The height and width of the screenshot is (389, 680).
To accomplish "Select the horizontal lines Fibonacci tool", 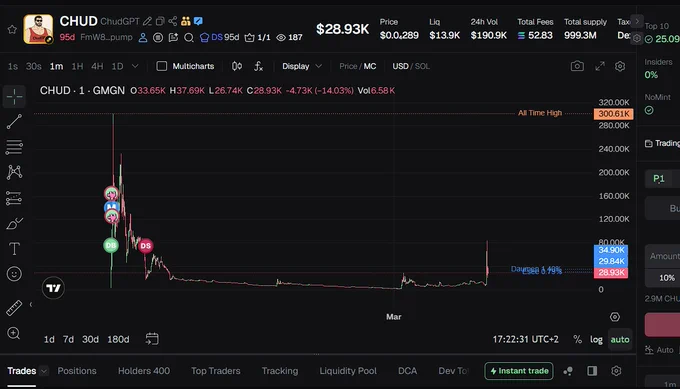I will 14,147.
